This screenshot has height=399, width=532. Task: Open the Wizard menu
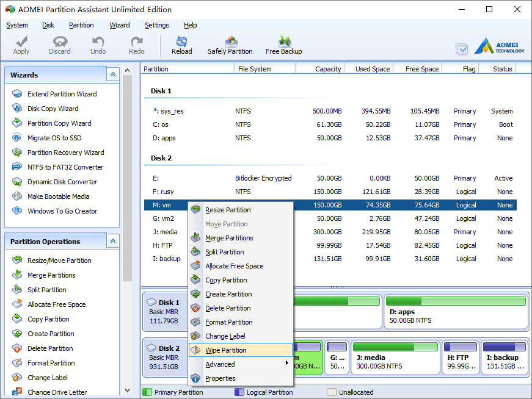point(120,25)
